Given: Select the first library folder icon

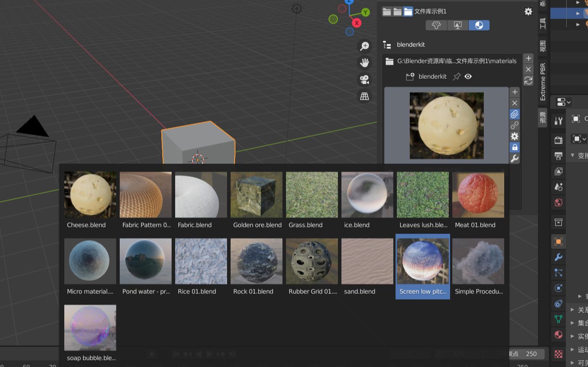Looking at the screenshot, I should pos(387,12).
